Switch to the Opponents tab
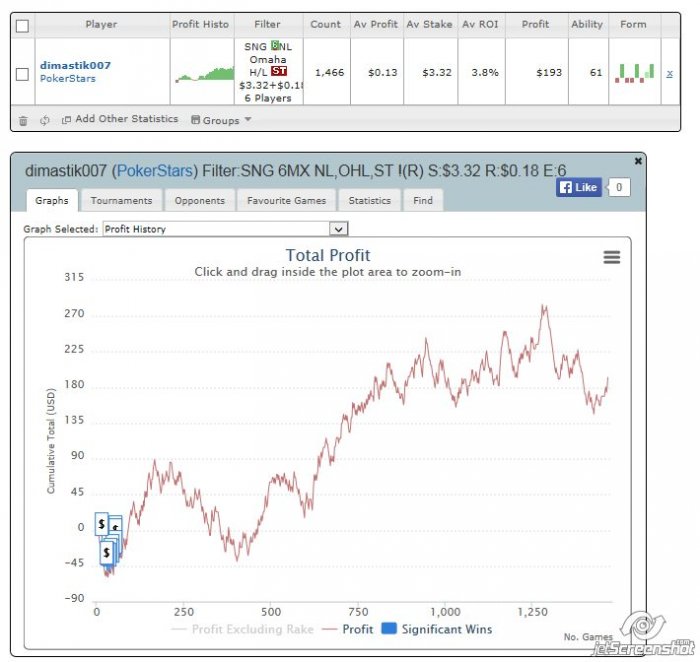Viewport: 700px width, 662px height. coord(200,201)
